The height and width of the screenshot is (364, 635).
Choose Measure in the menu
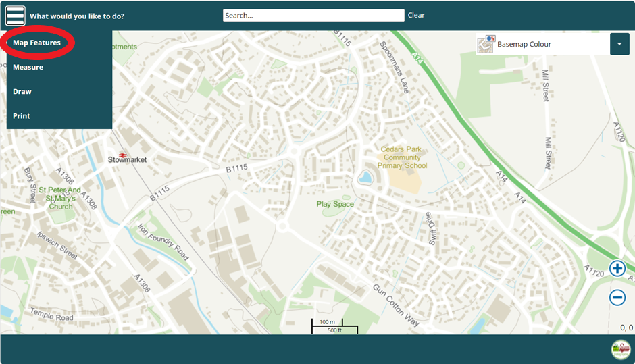[28, 67]
